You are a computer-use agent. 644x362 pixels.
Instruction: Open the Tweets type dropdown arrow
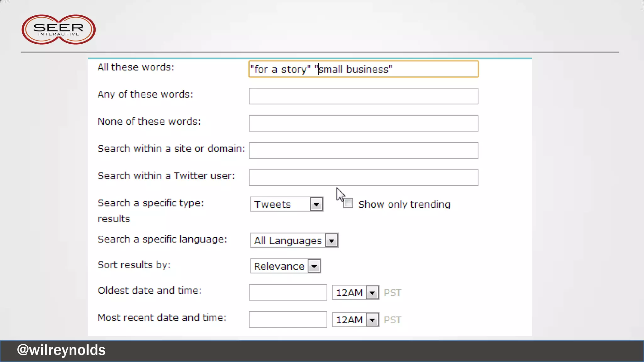tap(316, 204)
